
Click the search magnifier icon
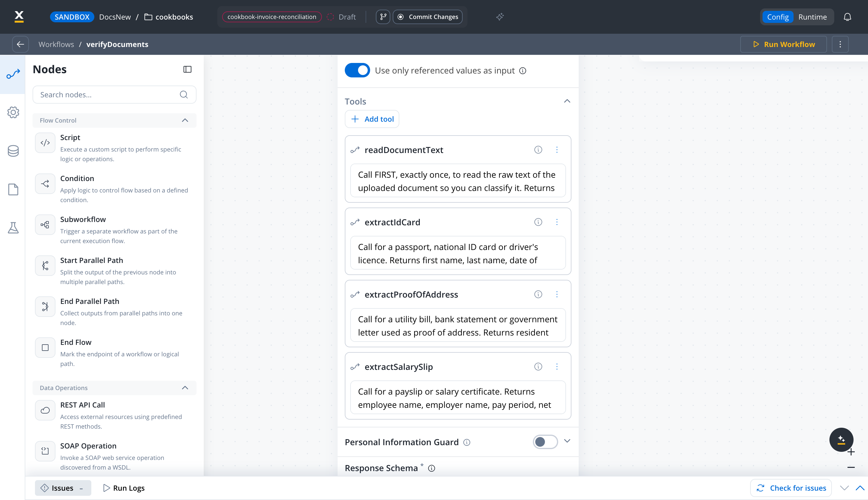[x=184, y=95]
